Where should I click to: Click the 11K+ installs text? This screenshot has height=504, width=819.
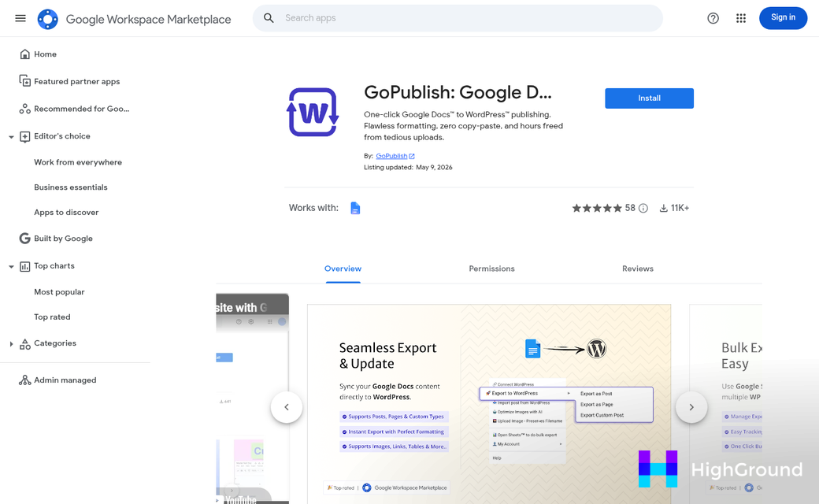coord(680,209)
